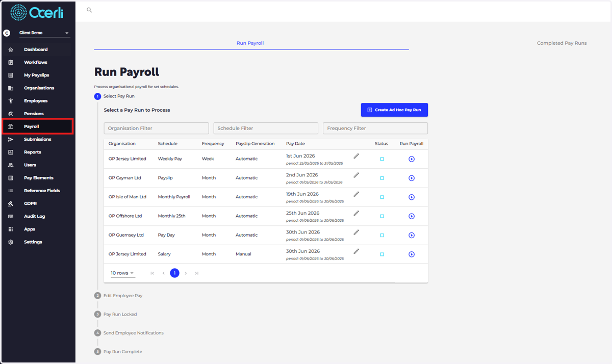This screenshot has height=364, width=612.
Task: Edit pay date for the Salary schedule
Action: tap(356, 251)
